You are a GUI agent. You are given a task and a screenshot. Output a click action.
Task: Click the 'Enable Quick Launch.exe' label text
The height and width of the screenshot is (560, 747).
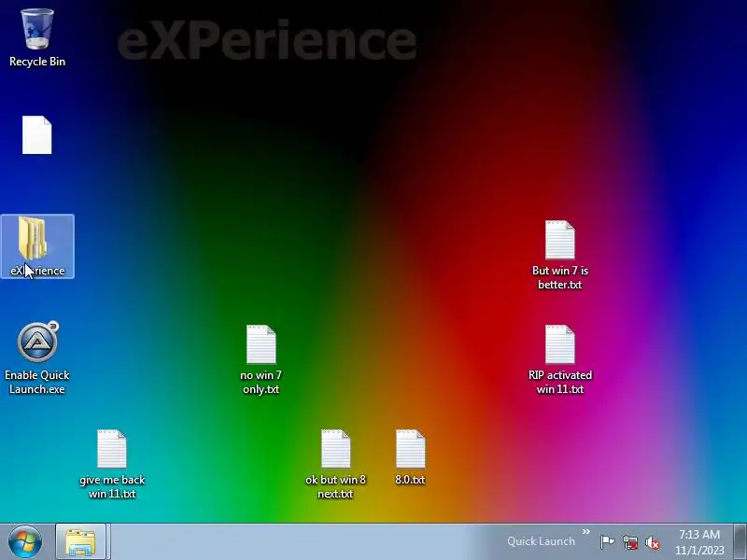(37, 382)
